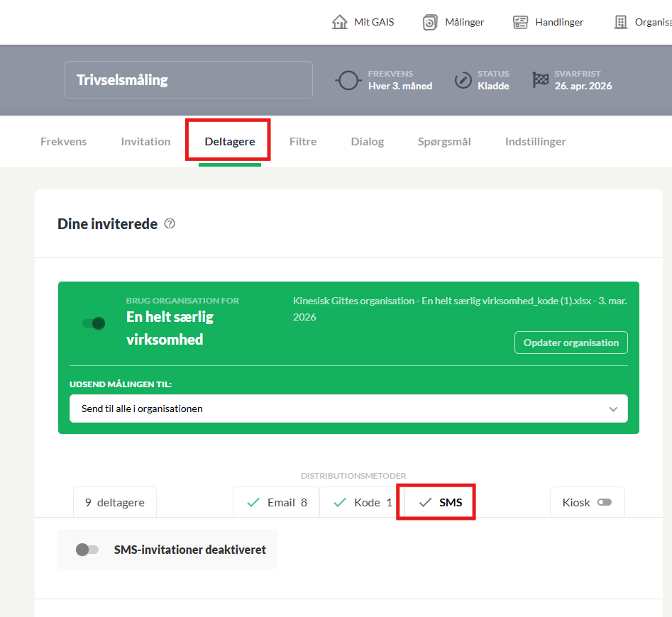The image size is (672, 617).
Task: Click the checkmark icon beside Email
Action: [x=254, y=502]
